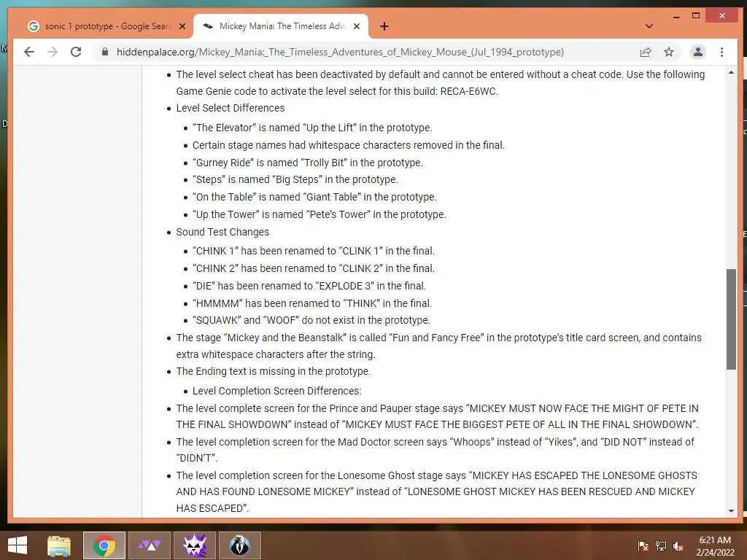Open File Explorer from the taskbar
This screenshot has height=560, width=747.
click(59, 545)
